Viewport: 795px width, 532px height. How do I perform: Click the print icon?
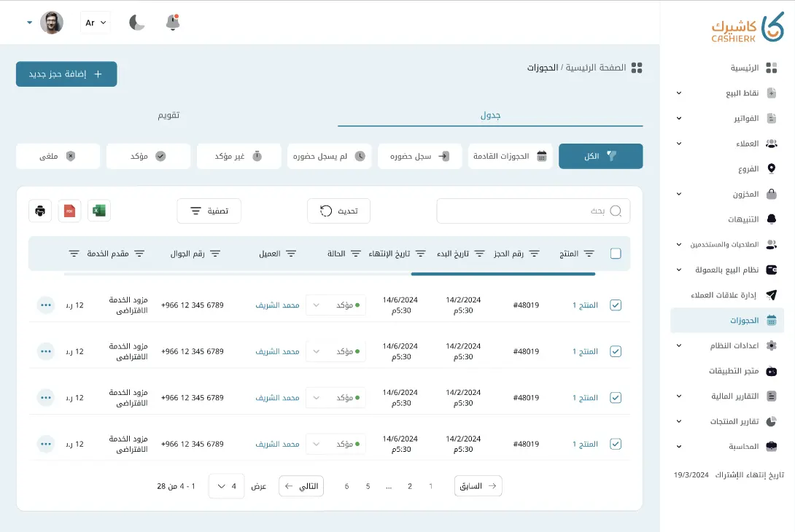click(x=40, y=211)
